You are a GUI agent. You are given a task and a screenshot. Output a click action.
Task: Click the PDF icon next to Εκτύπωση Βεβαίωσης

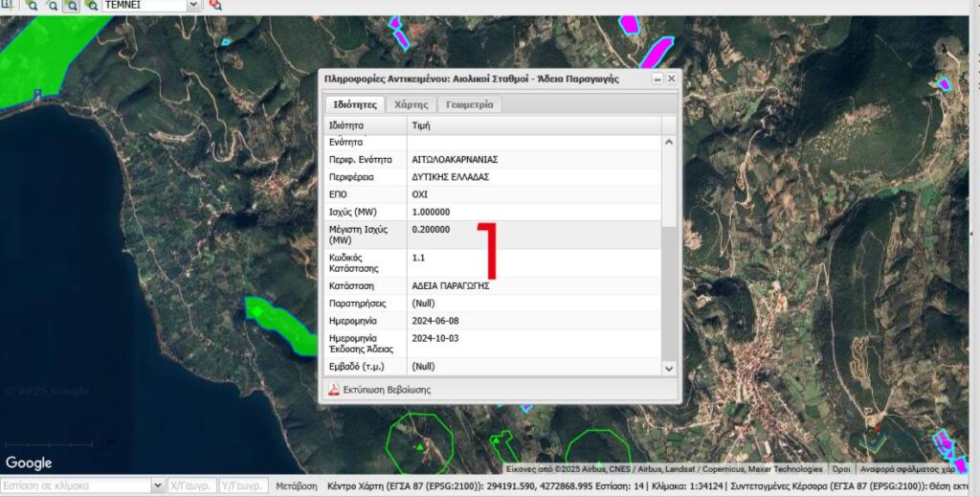pos(334,390)
